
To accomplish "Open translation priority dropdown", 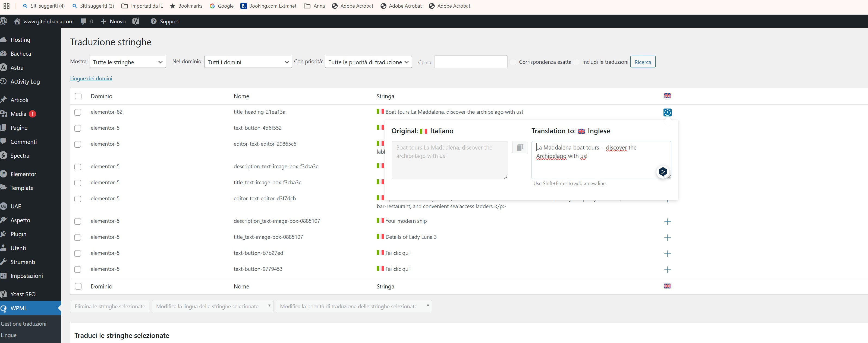I will [x=368, y=62].
